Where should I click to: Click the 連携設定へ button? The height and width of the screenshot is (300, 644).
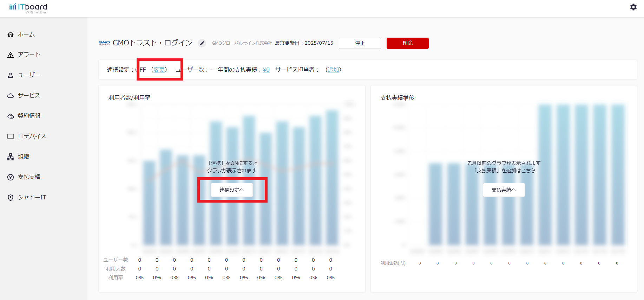click(x=232, y=190)
